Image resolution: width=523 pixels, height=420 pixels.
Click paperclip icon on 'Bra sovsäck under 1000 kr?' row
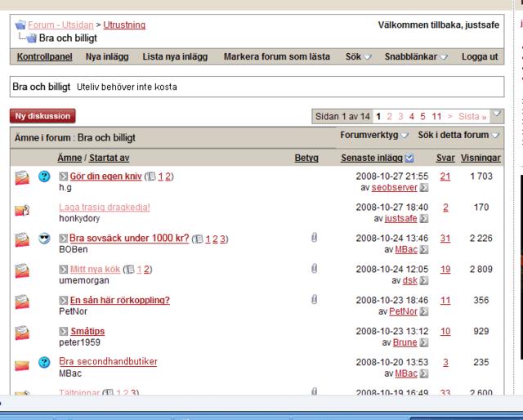coord(314,238)
